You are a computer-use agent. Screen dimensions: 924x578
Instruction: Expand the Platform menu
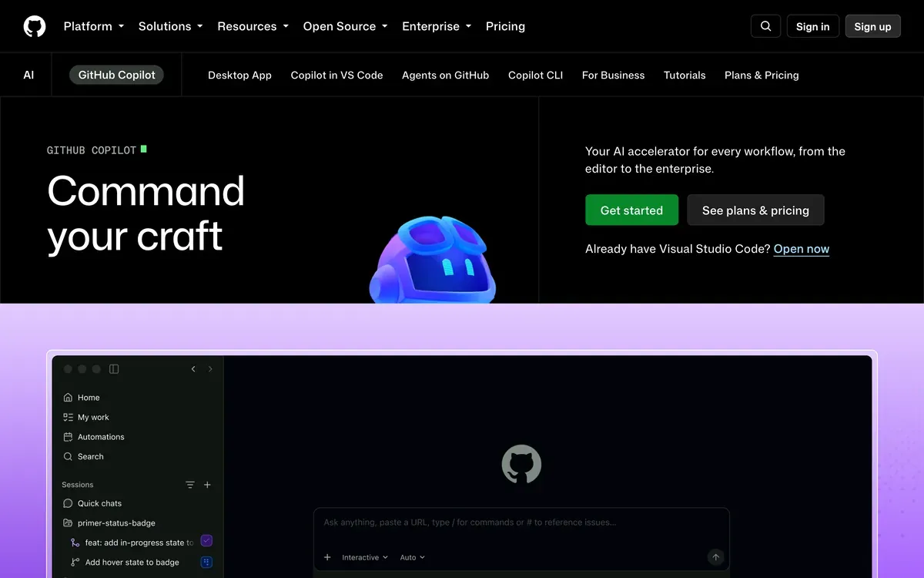coord(94,26)
